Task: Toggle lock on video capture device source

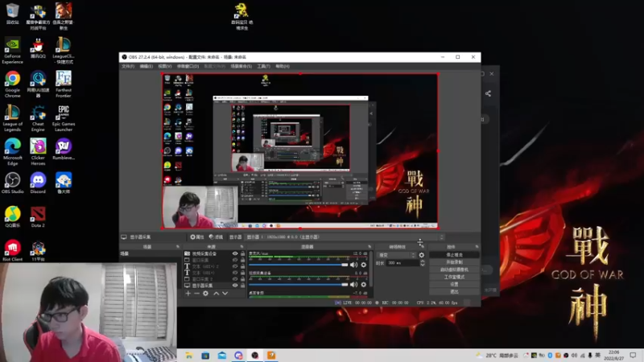Action: point(242,253)
